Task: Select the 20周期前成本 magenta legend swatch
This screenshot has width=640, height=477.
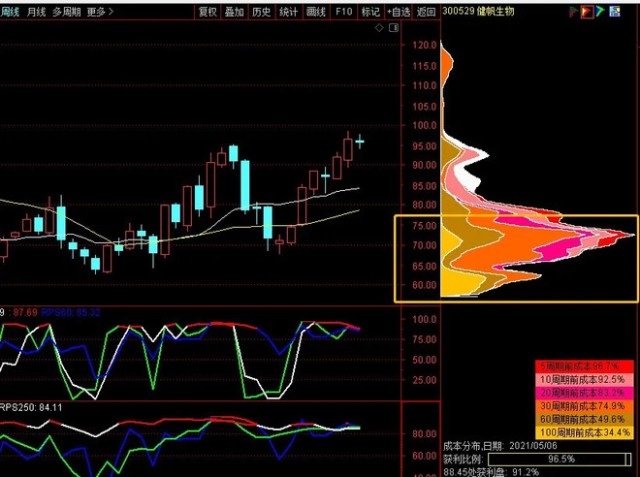Action: [584, 393]
